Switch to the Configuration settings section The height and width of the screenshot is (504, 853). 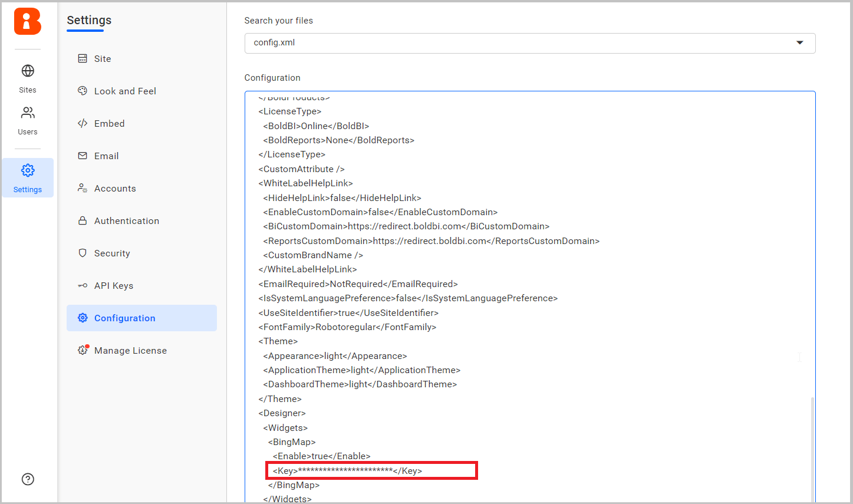124,318
